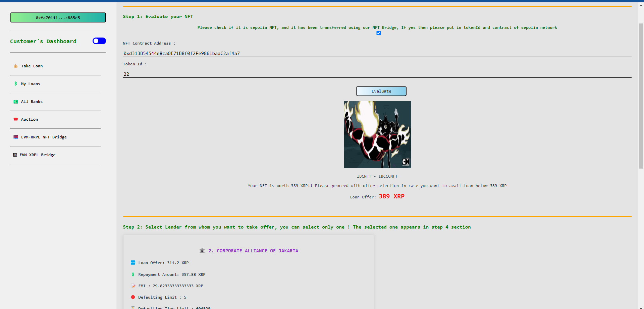This screenshot has height=309, width=644.
Task: Click the Step 1: Evaluate your NFT heading
Action: coord(158,16)
